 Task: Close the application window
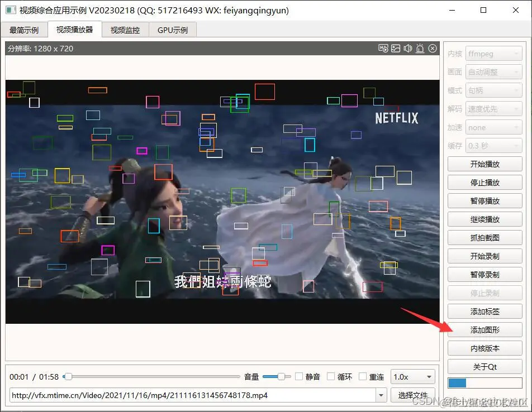pyautogui.click(x=516, y=10)
